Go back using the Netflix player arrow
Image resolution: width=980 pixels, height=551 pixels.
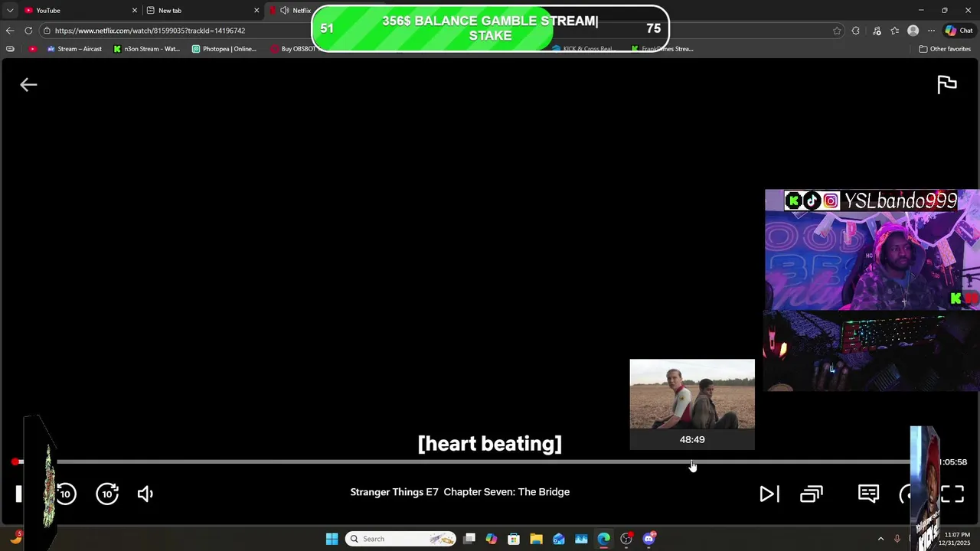[28, 85]
